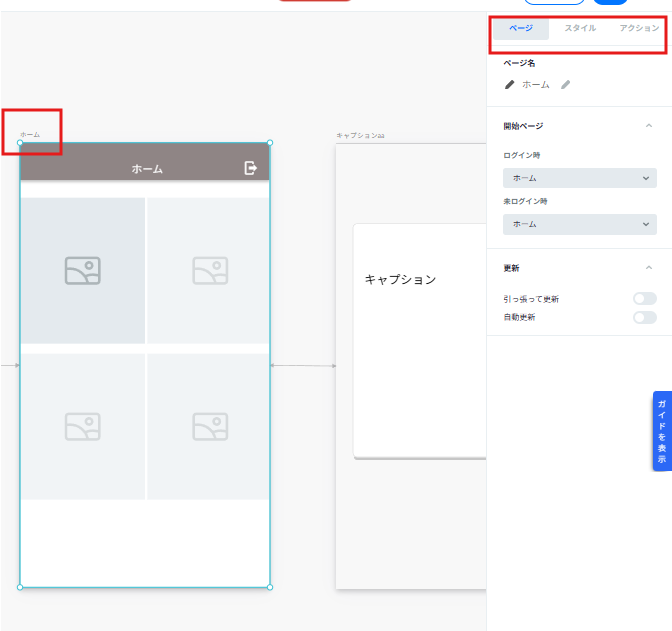672x631 pixels.
Task: Click the page name text ホーム in panel
Action: coord(536,84)
